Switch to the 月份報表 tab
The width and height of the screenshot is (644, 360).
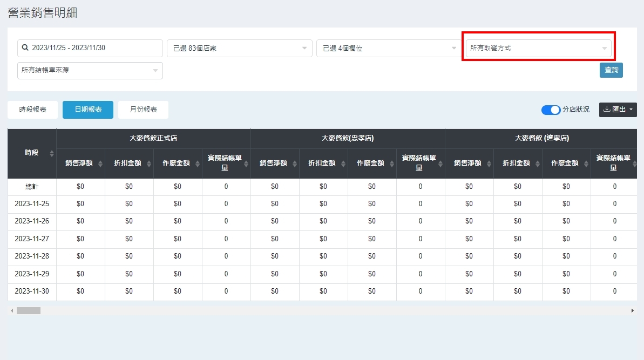[x=143, y=110]
